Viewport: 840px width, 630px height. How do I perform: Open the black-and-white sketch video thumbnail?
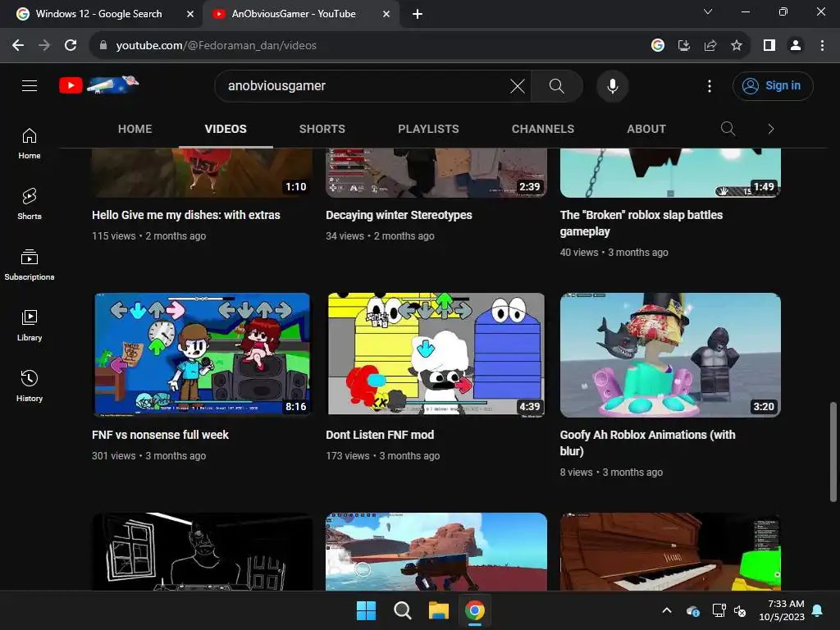[202, 552]
